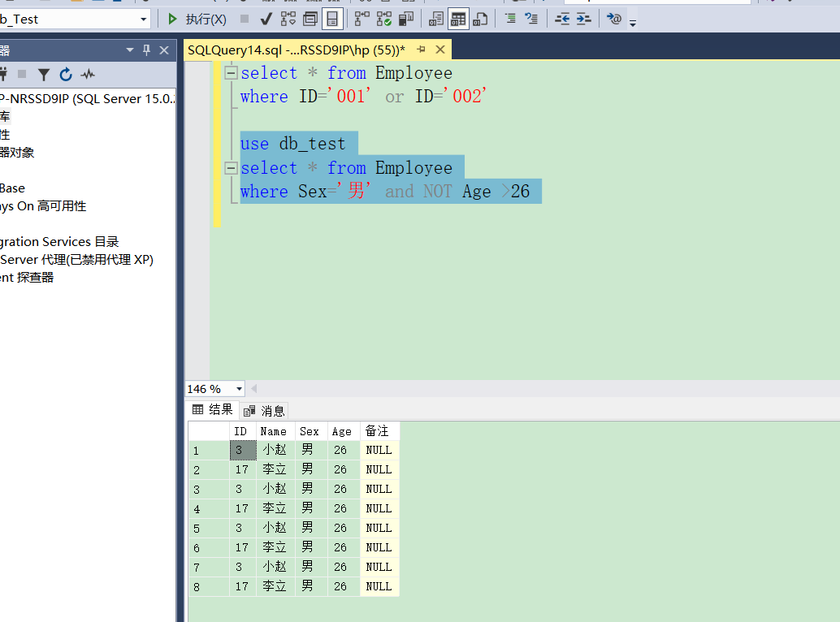Switch to the 消息 messages tab
840x622 pixels.
point(264,411)
